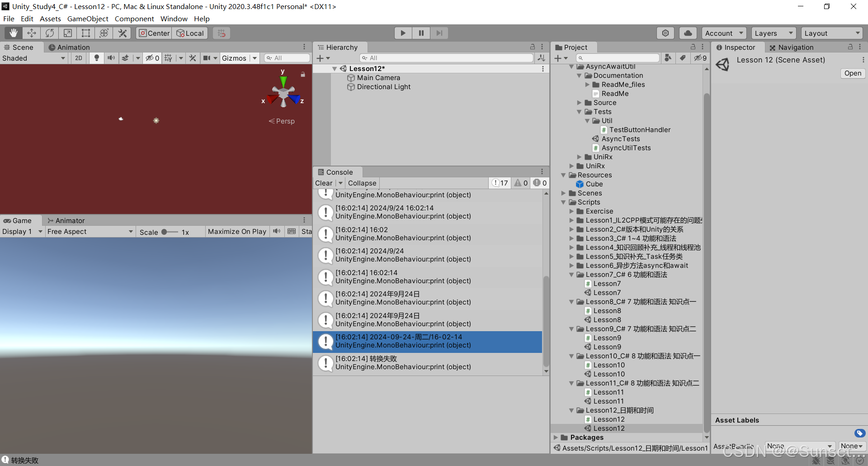Select the Rect transform tool
This screenshot has height=466, width=868.
pyautogui.click(x=86, y=33)
